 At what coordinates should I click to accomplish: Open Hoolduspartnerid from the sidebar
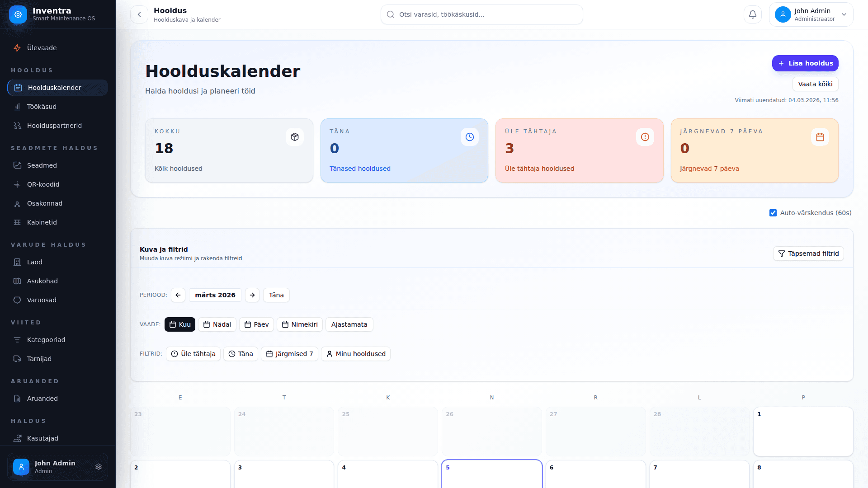coord(54,126)
